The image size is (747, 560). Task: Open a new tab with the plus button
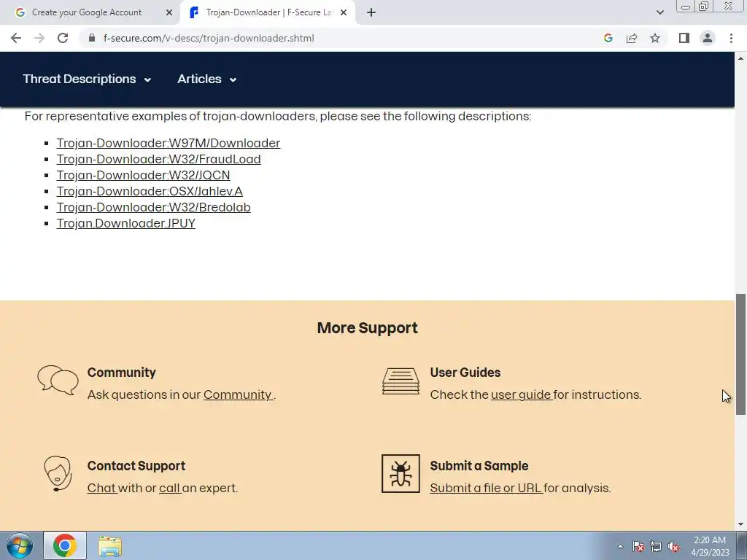click(371, 12)
